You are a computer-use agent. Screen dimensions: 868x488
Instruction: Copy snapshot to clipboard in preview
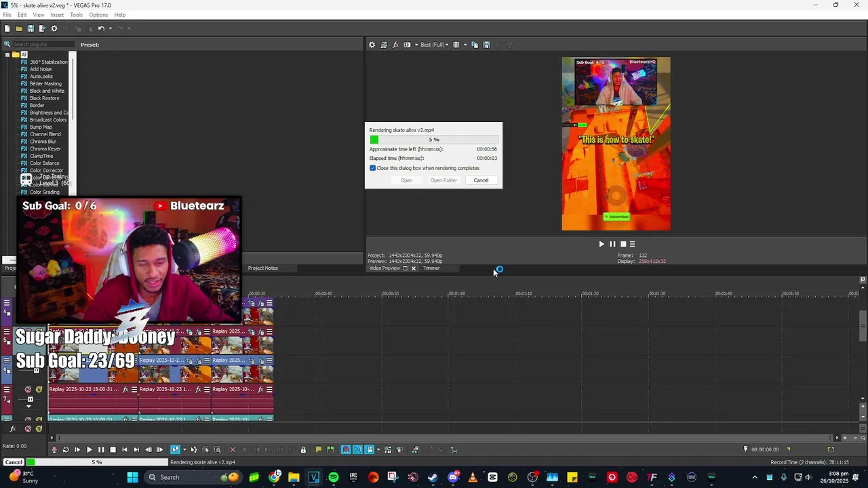(x=475, y=45)
